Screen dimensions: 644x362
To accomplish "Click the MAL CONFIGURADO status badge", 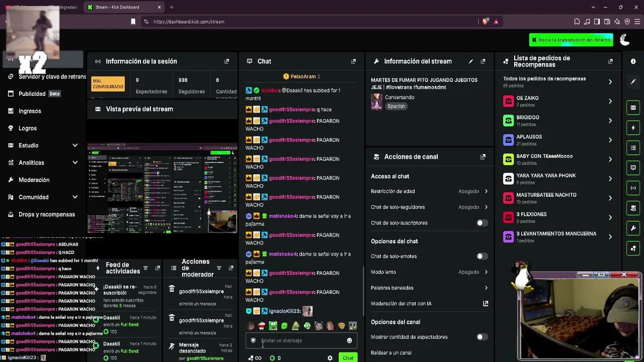I will [x=108, y=83].
